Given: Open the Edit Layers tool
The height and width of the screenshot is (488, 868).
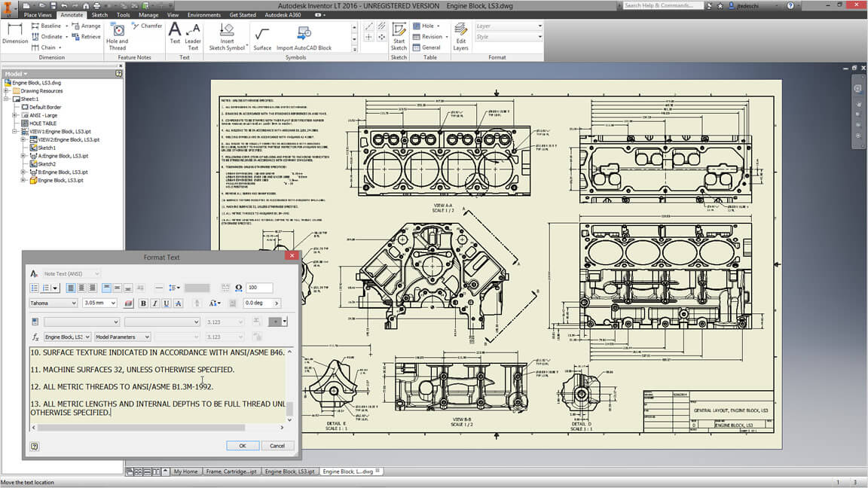Looking at the screenshot, I should tap(460, 35).
